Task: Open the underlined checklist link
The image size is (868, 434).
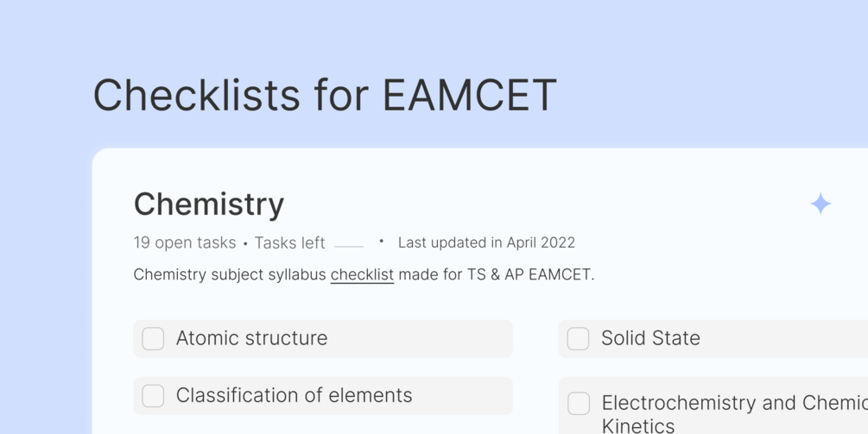Action: [x=362, y=275]
